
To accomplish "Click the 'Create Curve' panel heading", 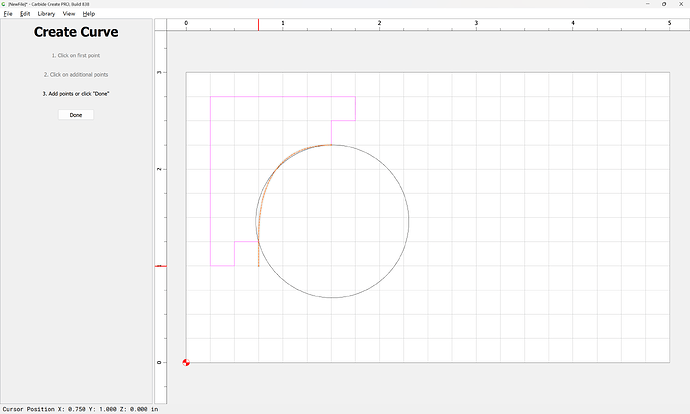I will pos(76,32).
